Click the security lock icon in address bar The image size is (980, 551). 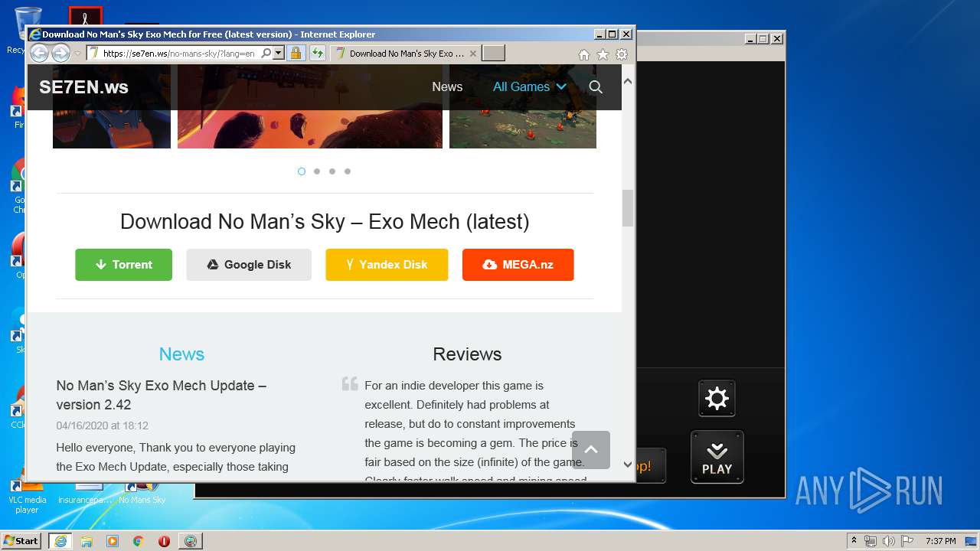[x=296, y=54]
